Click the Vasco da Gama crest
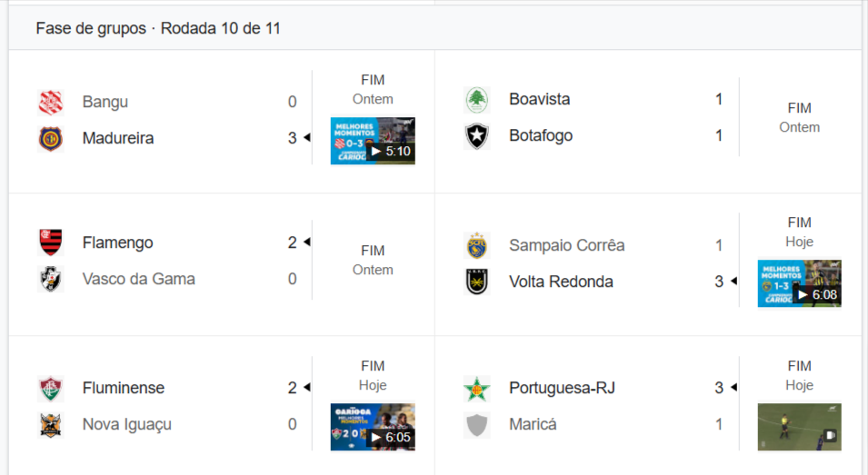Image resolution: width=868 pixels, height=475 pixels. tap(51, 279)
